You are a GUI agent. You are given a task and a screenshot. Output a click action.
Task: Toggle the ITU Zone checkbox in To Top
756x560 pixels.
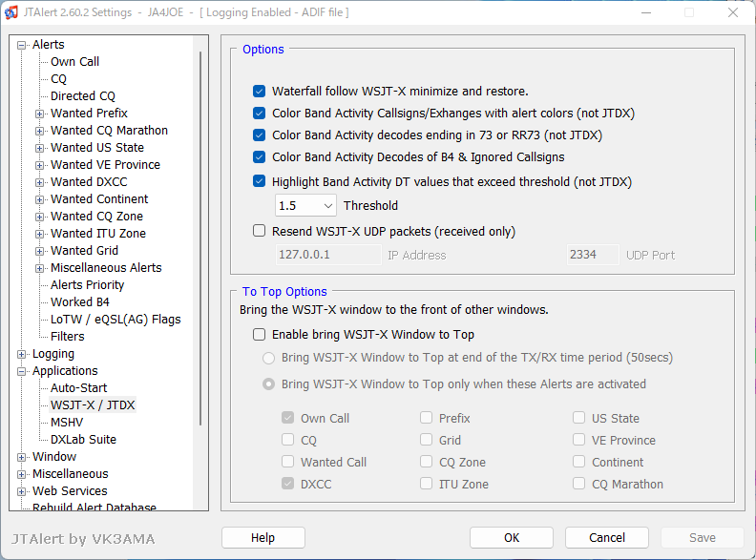point(427,484)
